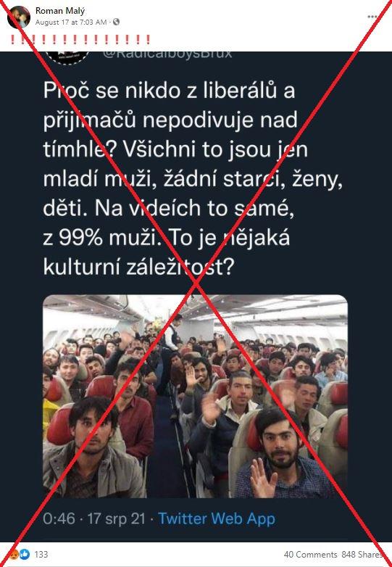
Task: Expand the 40 Comments section
Action: click(x=310, y=554)
